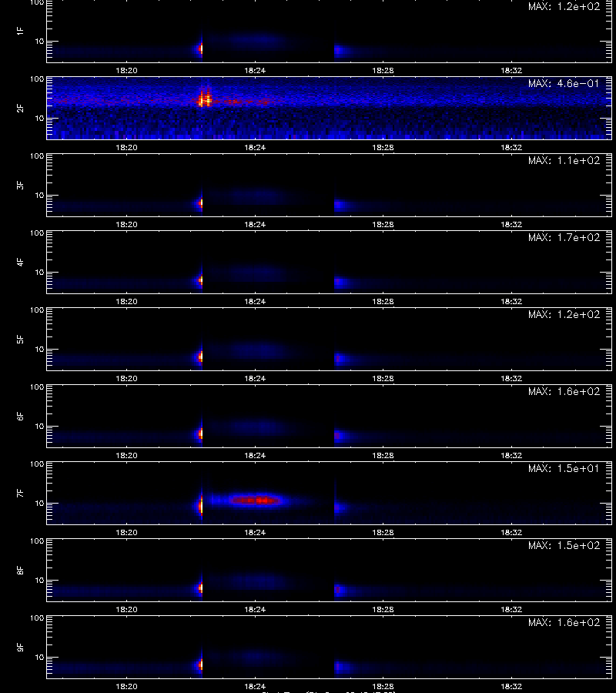616x693 pixels.
Task: Click the 10 y-axis label of 9F panel
Action: 39,658
